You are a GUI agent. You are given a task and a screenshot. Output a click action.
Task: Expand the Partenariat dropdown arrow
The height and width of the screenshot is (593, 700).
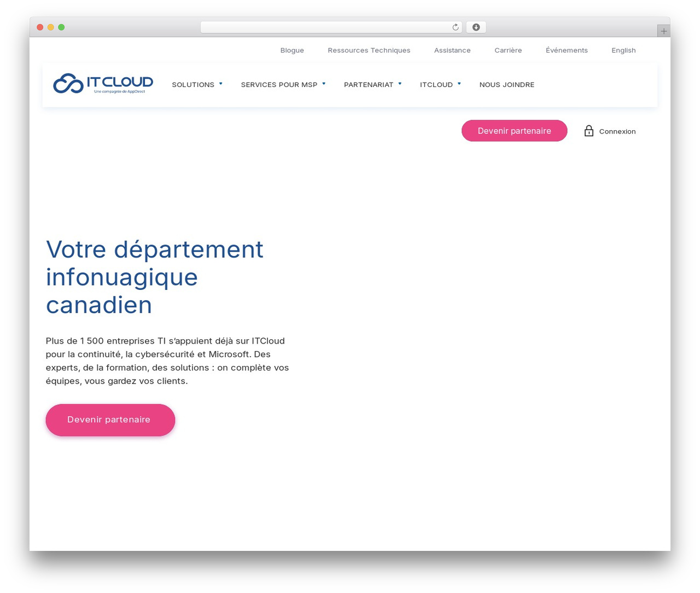point(400,84)
